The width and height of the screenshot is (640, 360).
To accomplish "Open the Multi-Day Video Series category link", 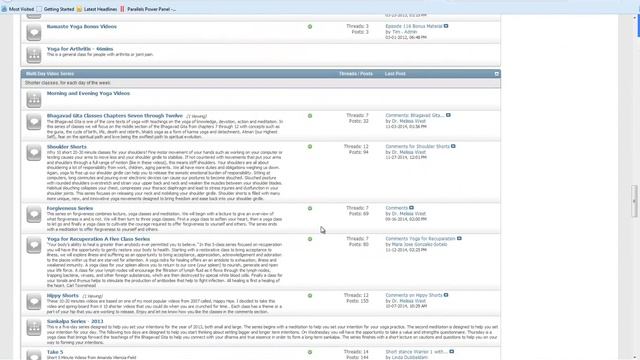I will 50,74.
